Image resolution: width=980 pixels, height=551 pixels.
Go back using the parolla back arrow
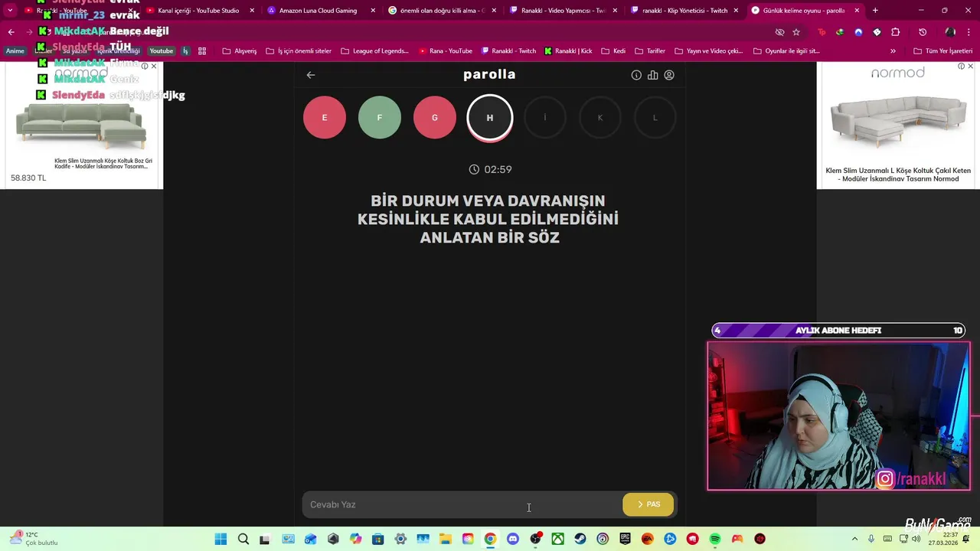tap(311, 75)
